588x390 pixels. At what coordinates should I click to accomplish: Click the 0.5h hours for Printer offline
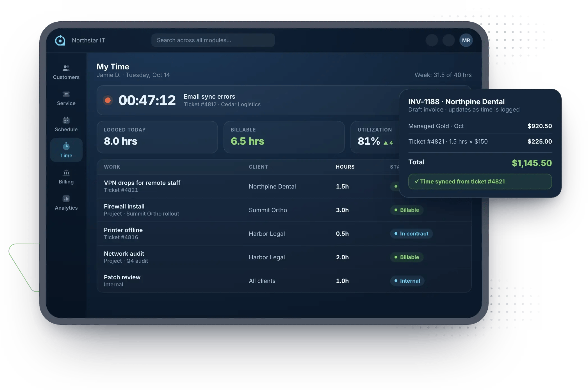coord(342,234)
